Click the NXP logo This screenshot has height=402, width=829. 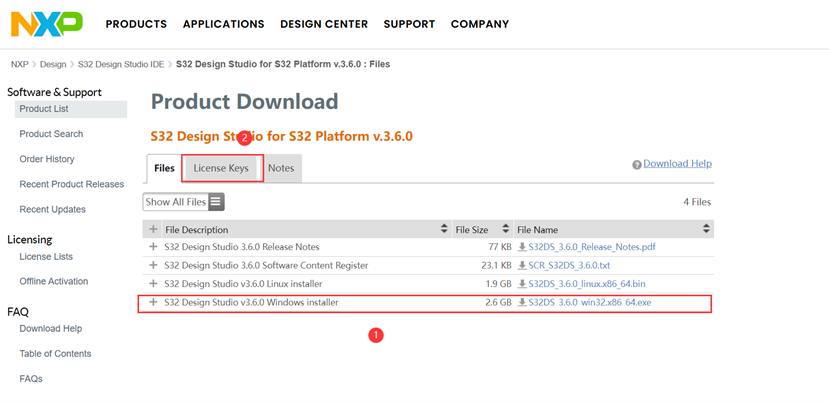click(x=47, y=23)
